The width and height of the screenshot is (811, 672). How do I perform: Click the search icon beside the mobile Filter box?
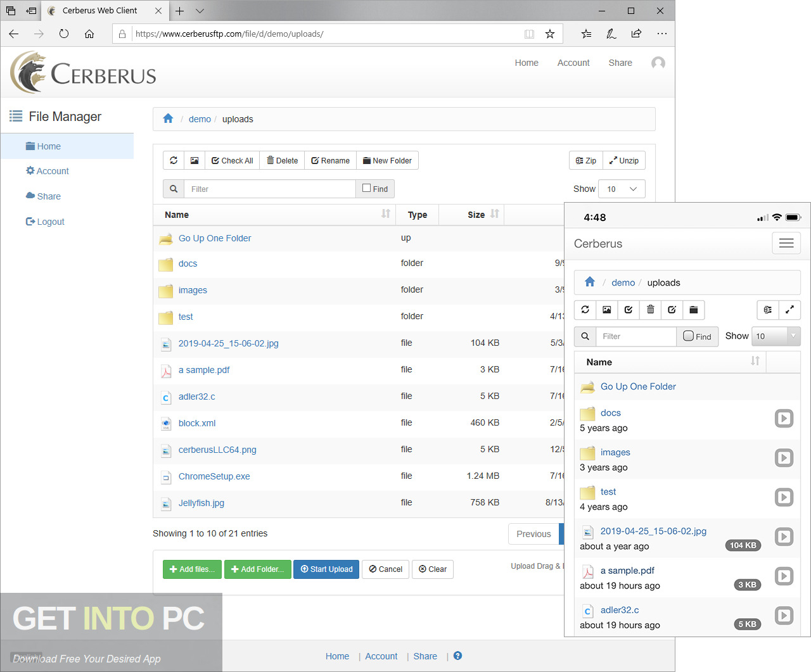tap(585, 336)
